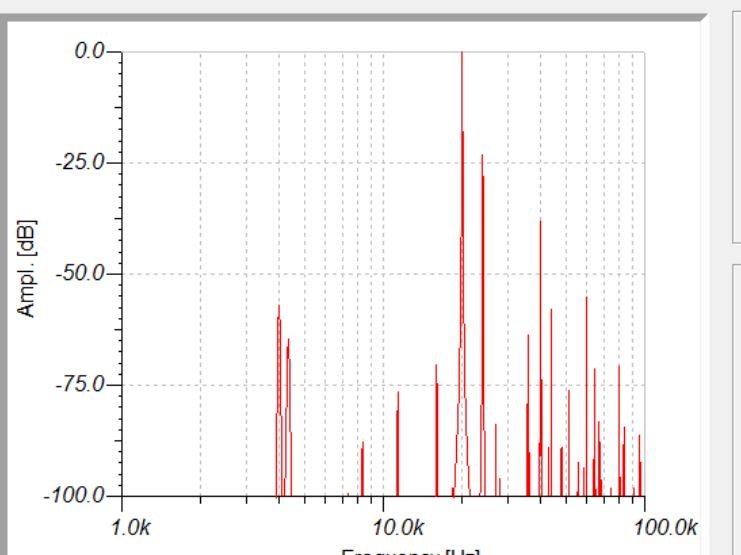The image size is (741, 555).
Task: Click the -75.0 amplitude axis label
Action: pyautogui.click(x=80, y=384)
